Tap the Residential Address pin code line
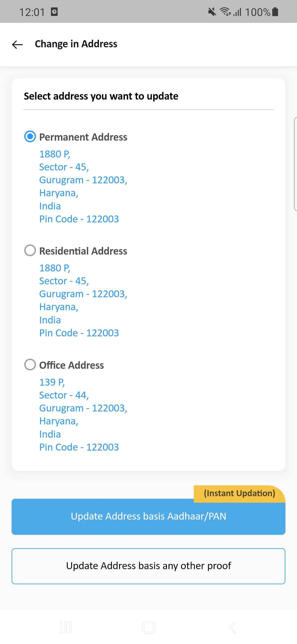The height and width of the screenshot is (644, 297). pos(79,333)
